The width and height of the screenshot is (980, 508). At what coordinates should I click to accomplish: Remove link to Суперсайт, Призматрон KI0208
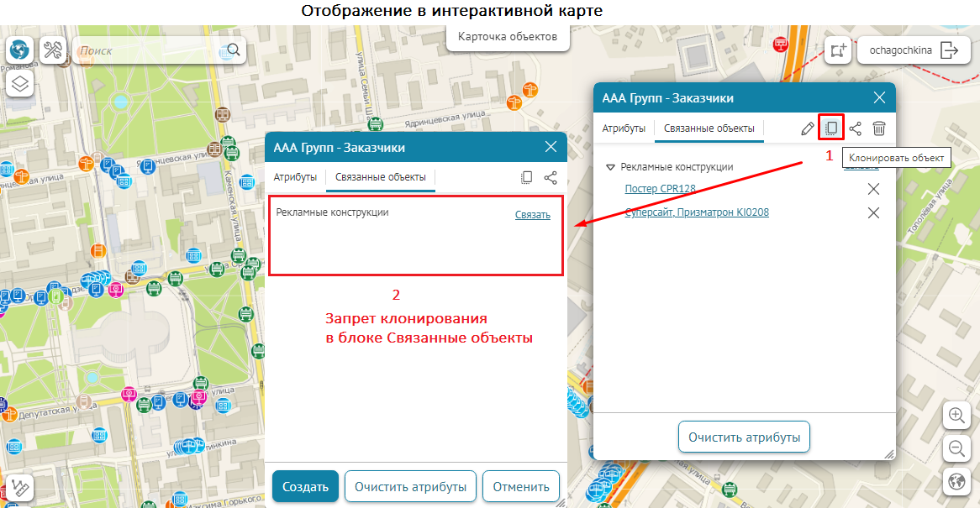coord(873,212)
